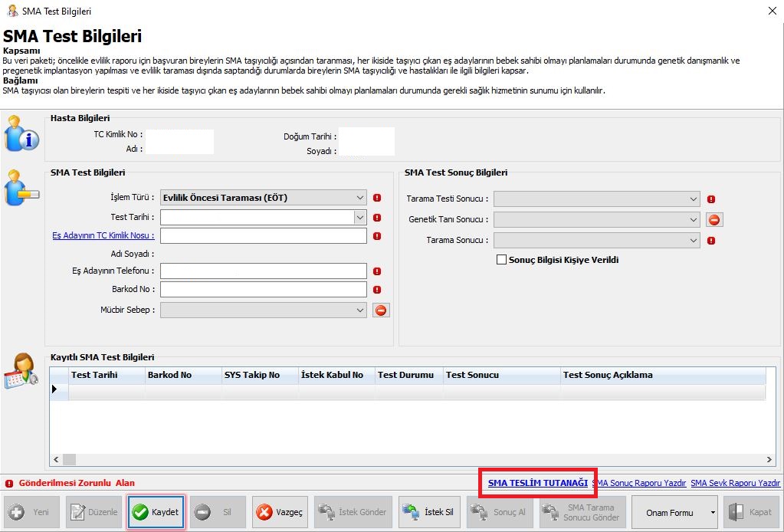Click the app icon in title bar
The height and width of the screenshot is (532, 784).
[11, 10]
